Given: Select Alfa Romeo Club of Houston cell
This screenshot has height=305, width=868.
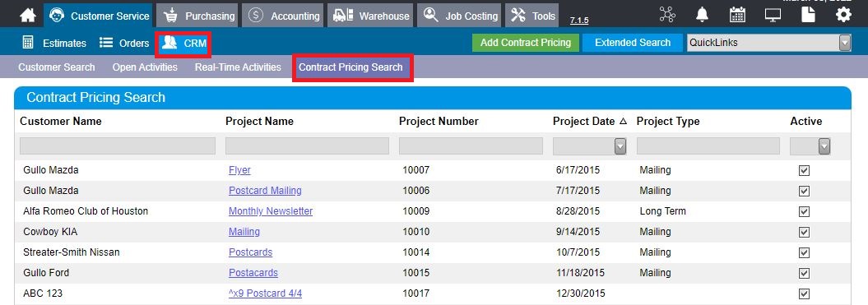Looking at the screenshot, I should click(x=86, y=211).
